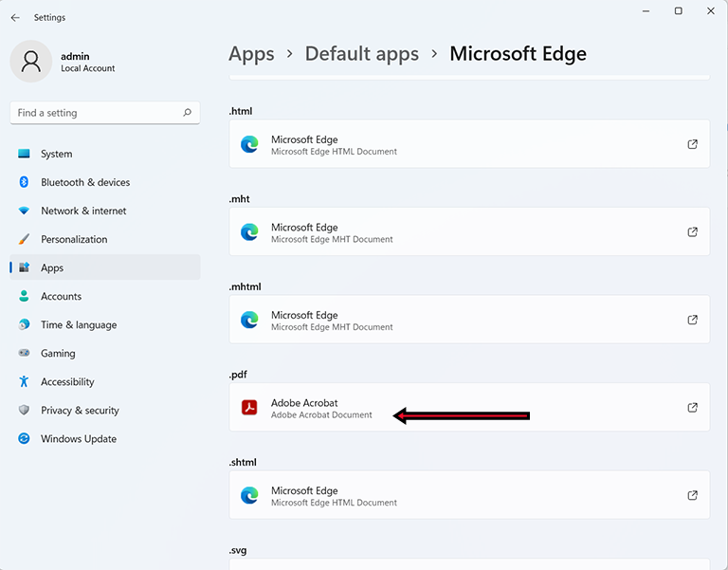Click the Edge icon under .mhtml

click(249, 320)
